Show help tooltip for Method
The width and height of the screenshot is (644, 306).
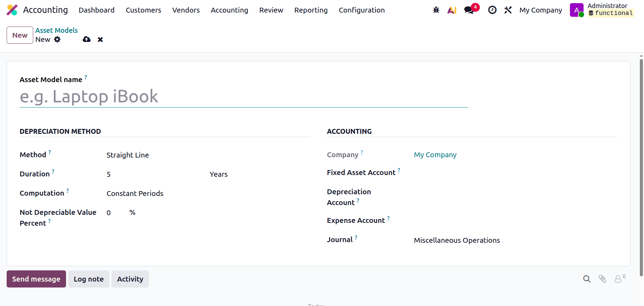pos(50,152)
